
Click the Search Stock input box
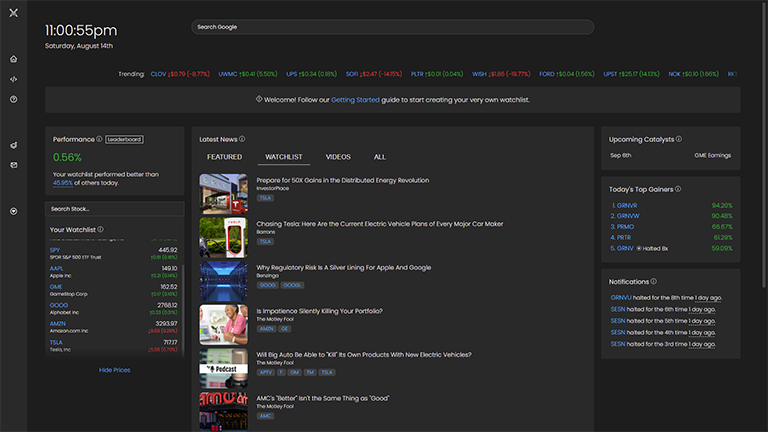[114, 209]
